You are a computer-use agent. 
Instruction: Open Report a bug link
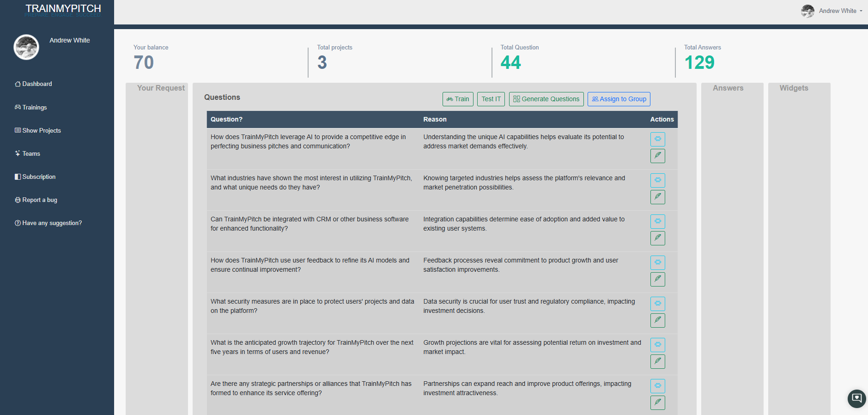(x=36, y=200)
